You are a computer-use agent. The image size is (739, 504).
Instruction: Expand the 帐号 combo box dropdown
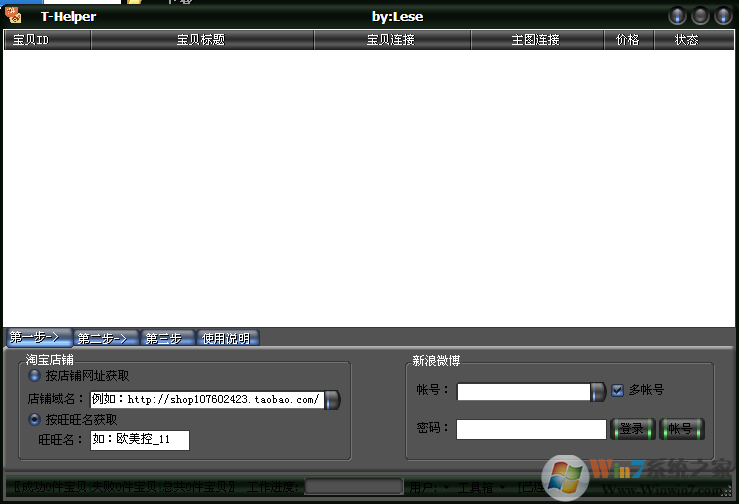tap(598, 391)
